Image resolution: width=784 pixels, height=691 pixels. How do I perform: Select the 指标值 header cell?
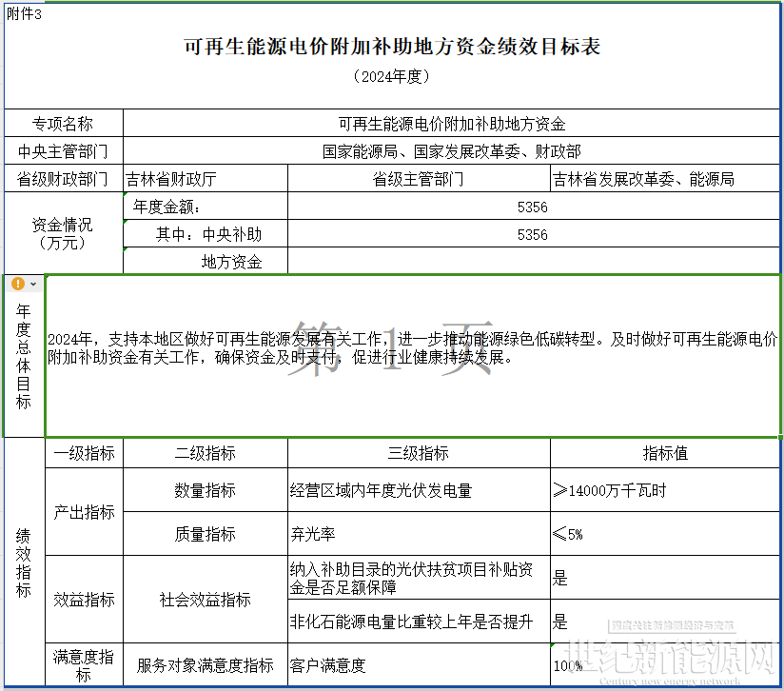665,453
